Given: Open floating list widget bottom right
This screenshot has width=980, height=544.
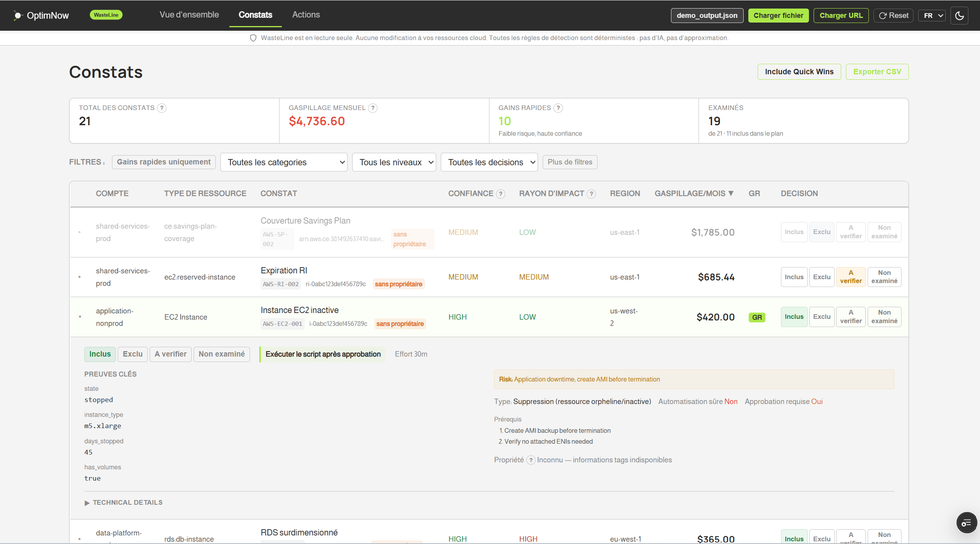Looking at the screenshot, I should click(x=966, y=523).
